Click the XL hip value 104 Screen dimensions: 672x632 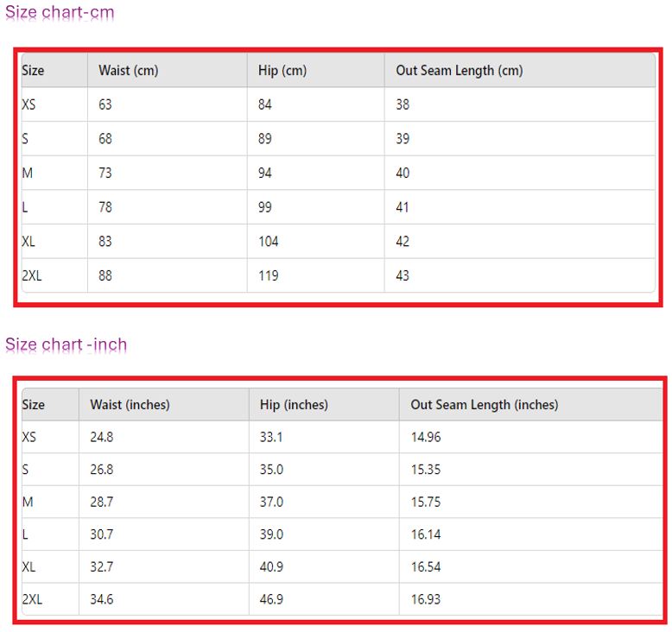[268, 242]
